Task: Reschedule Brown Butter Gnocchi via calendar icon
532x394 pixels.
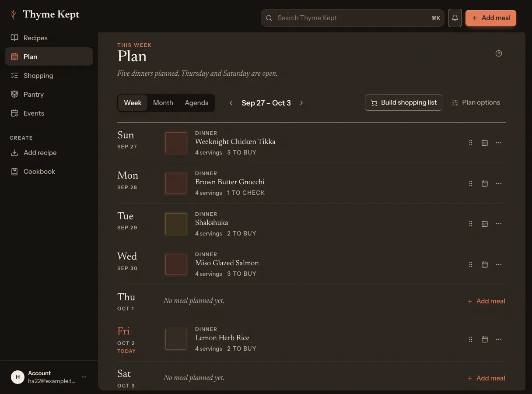Action: coord(485,183)
